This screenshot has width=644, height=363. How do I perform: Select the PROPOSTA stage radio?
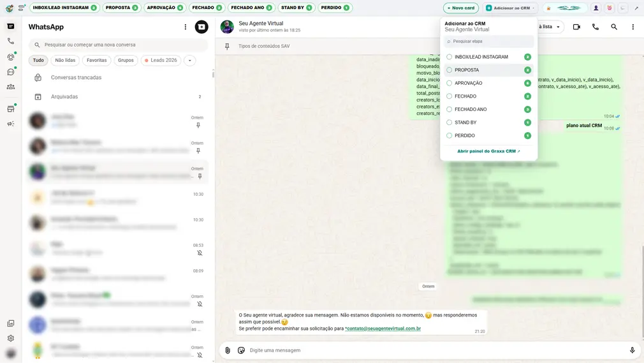(449, 70)
